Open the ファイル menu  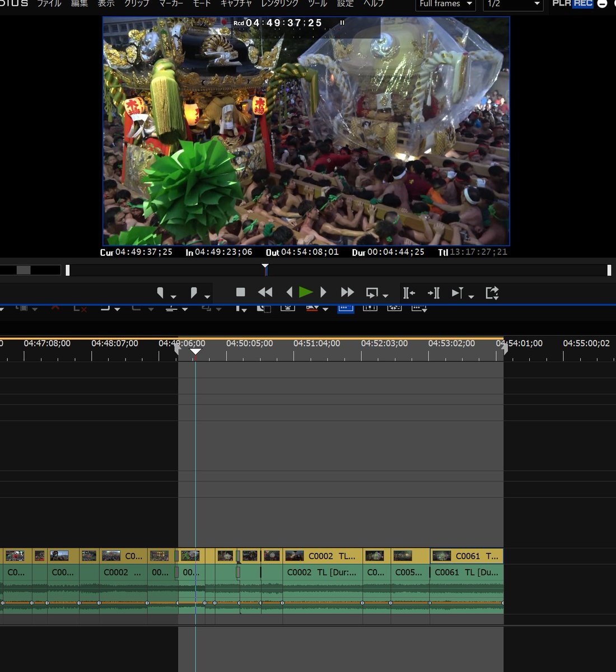pyautogui.click(x=49, y=3)
